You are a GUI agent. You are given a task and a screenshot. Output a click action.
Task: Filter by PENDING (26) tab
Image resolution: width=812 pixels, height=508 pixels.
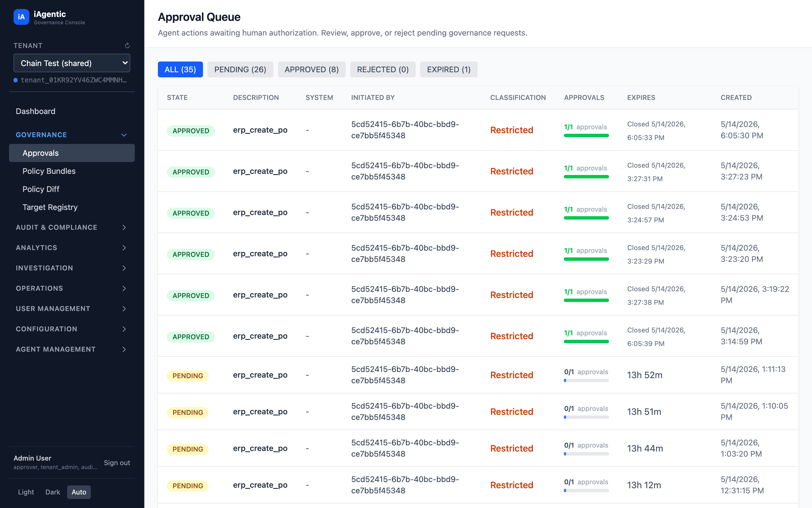pyautogui.click(x=240, y=69)
